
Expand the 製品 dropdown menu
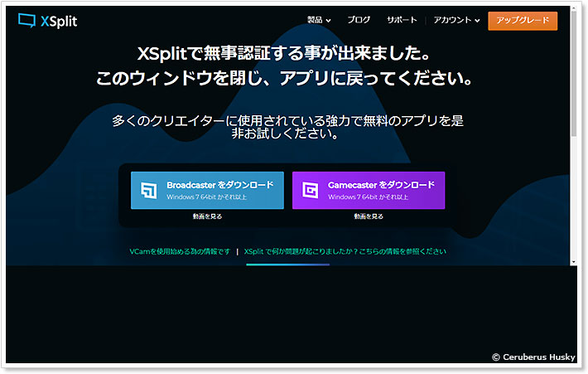click(319, 20)
